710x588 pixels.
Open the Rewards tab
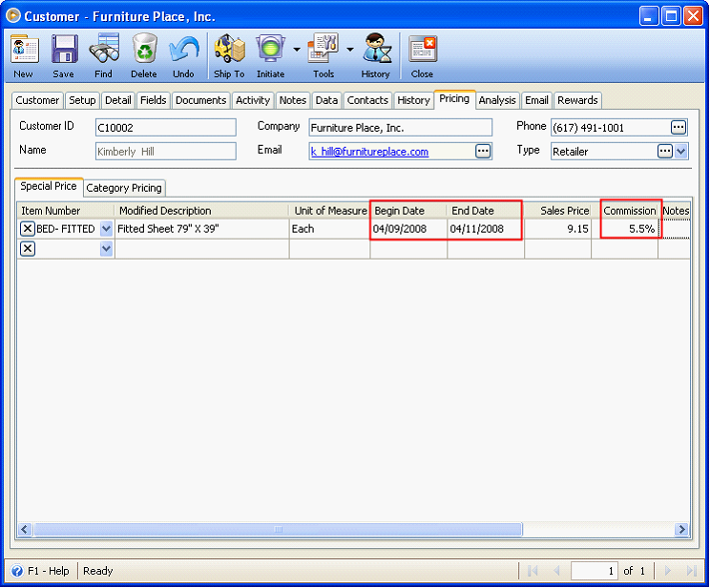[x=577, y=100]
